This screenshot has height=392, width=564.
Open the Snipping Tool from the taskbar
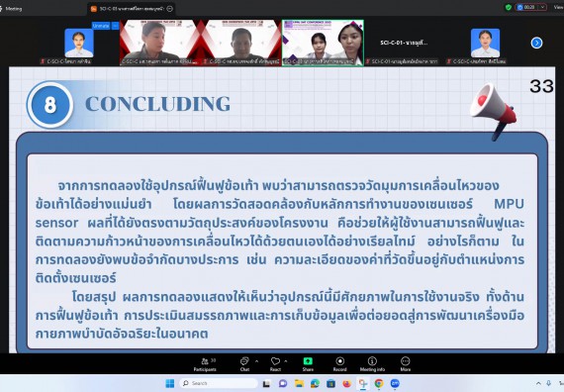(362, 384)
